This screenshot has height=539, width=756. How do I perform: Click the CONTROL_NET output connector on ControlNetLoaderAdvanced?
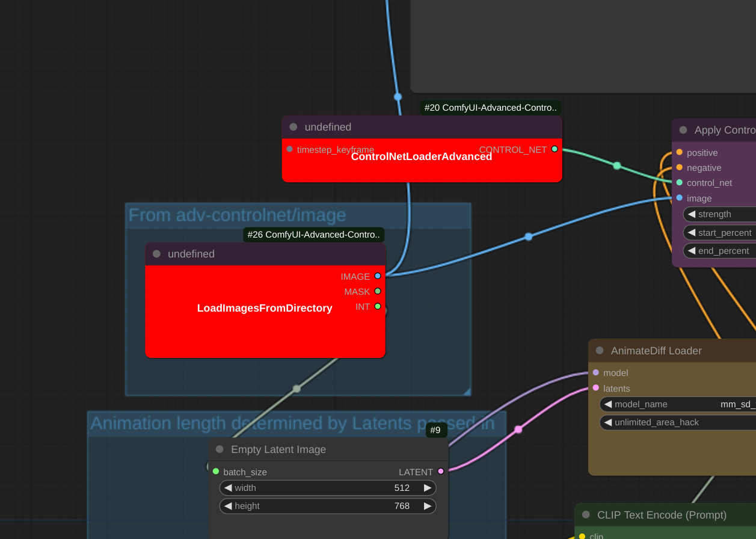(x=555, y=149)
